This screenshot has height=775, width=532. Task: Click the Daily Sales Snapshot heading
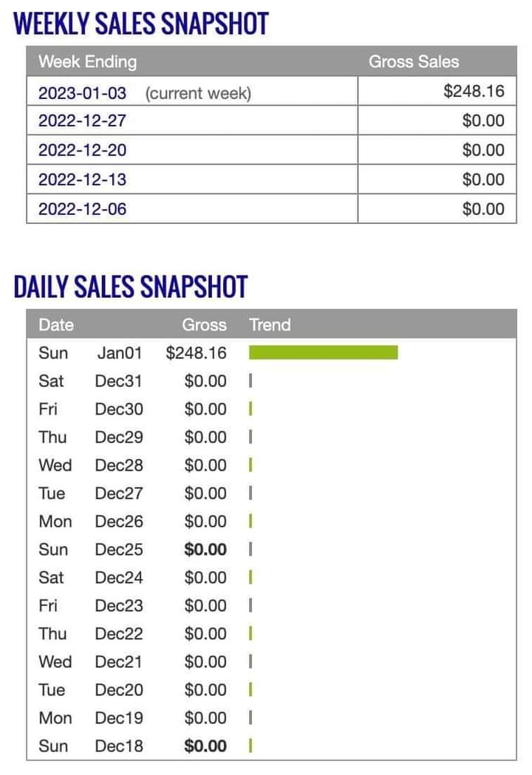pos(130,287)
